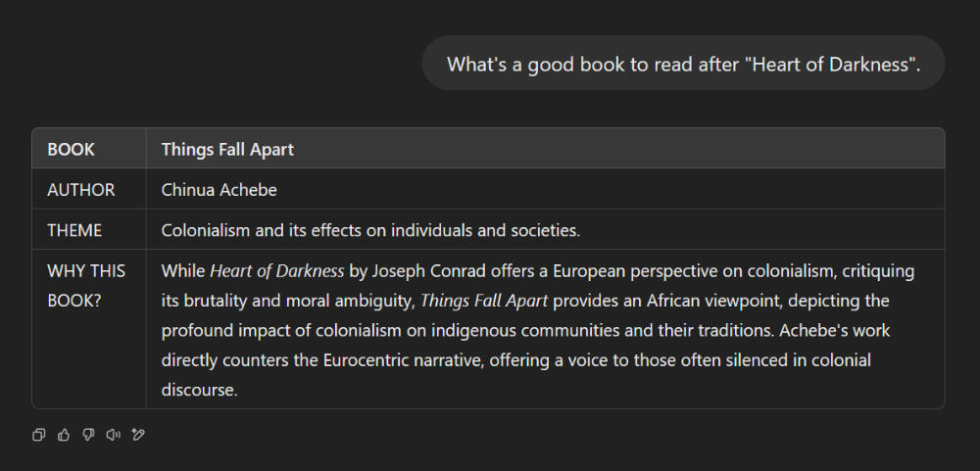The height and width of the screenshot is (471, 980).
Task: Select the AUTHOR row label
Action: pyautogui.click(x=81, y=190)
